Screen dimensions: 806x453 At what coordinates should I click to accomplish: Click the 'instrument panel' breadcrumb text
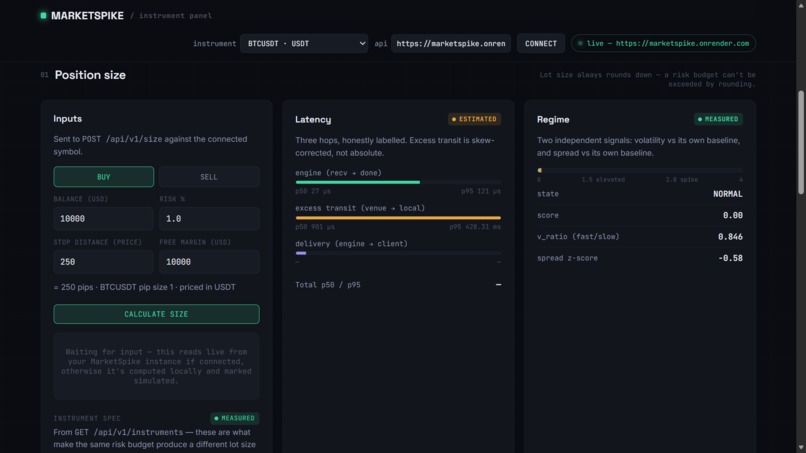point(175,16)
